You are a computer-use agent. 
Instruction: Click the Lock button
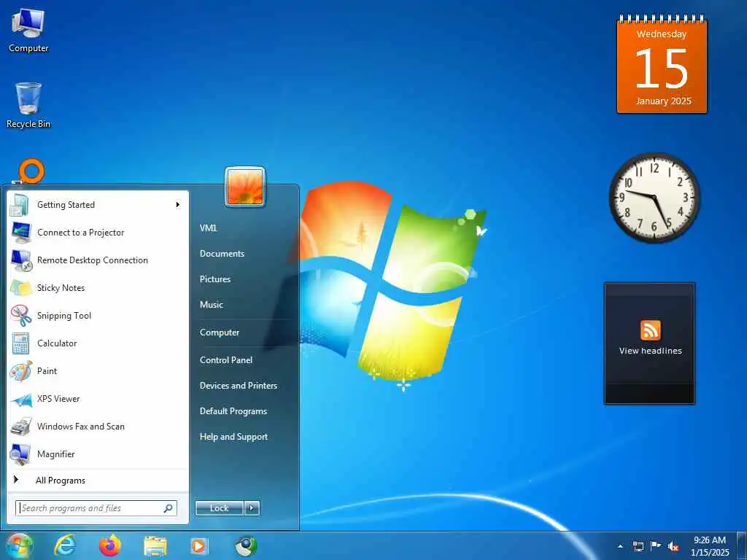click(219, 508)
